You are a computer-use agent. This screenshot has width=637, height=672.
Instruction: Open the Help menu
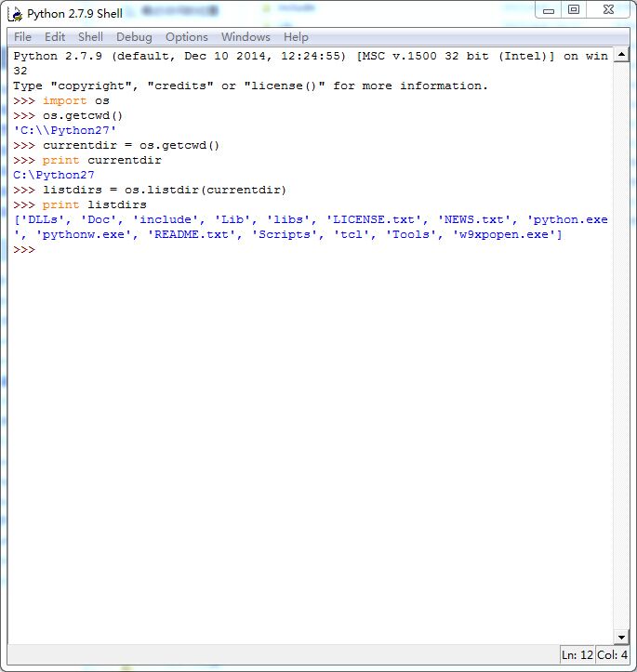[296, 37]
